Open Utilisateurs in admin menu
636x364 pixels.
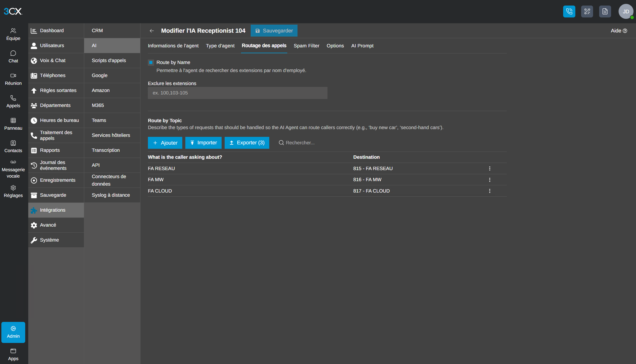[x=56, y=46]
